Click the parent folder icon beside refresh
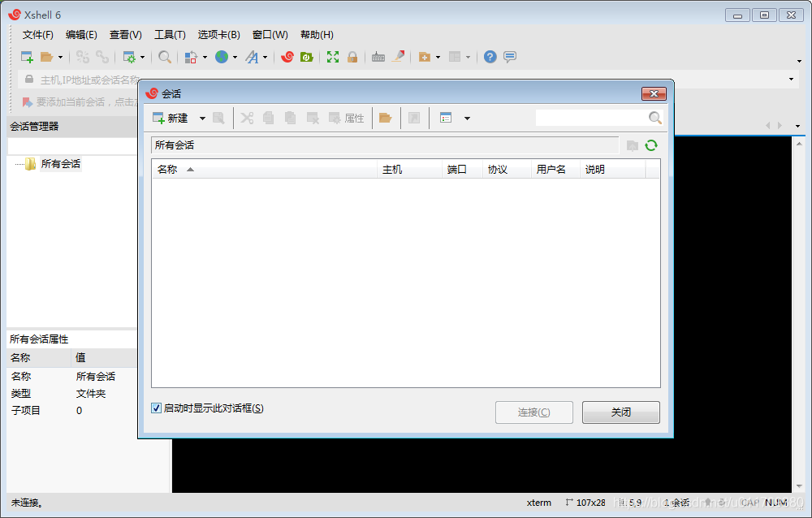Viewport: 812px width, 518px height. pos(633,145)
